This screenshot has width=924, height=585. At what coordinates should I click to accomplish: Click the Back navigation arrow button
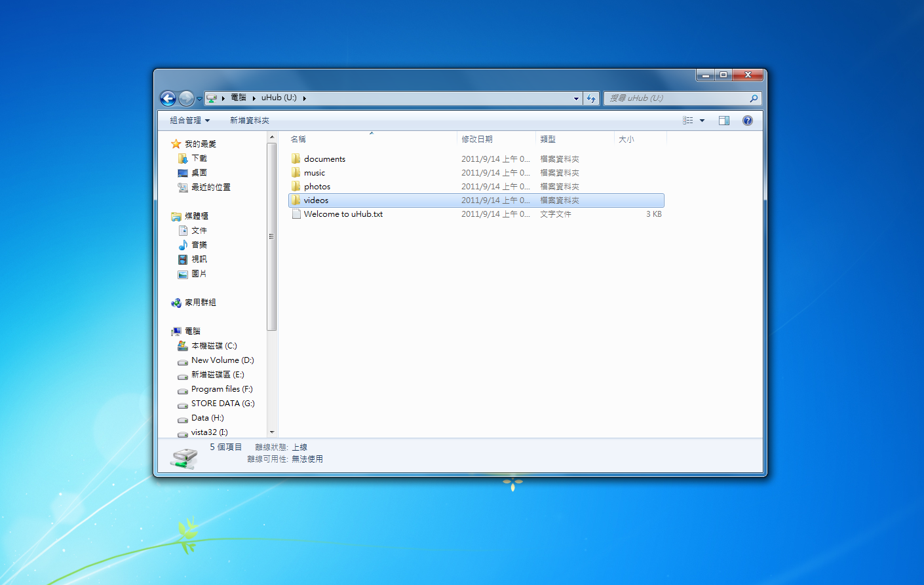(x=168, y=98)
